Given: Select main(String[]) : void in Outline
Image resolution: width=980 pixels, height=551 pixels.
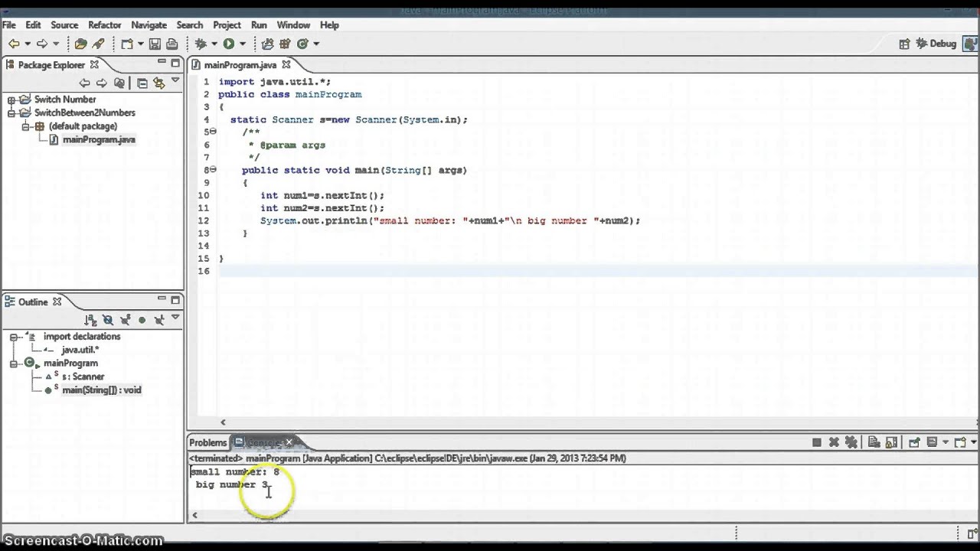Looking at the screenshot, I should (101, 390).
